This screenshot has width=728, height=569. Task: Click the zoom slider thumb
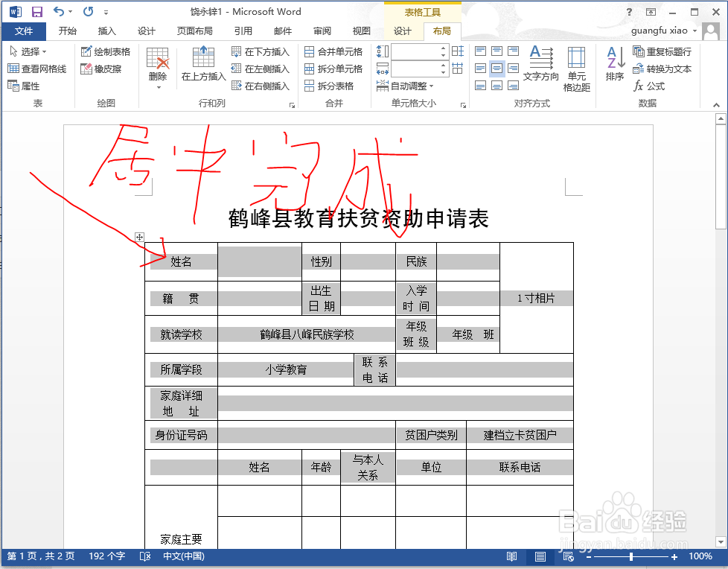(631, 556)
